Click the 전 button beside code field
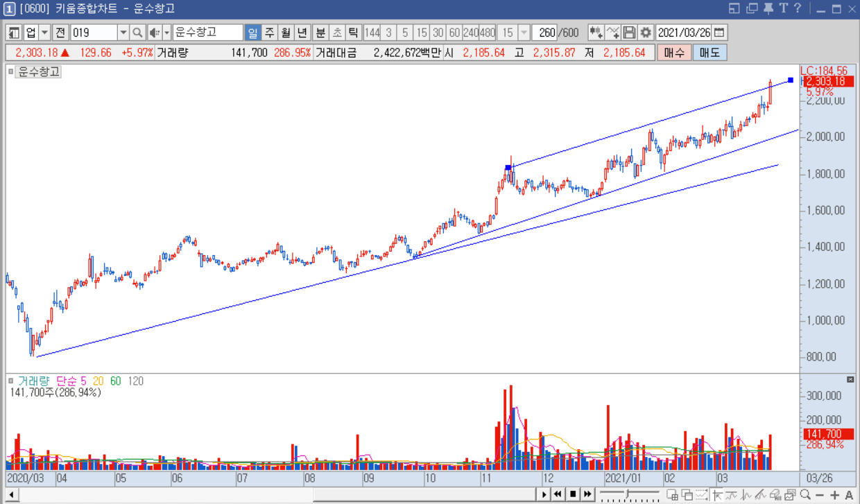Image resolution: width=860 pixels, height=504 pixels. coord(60,33)
